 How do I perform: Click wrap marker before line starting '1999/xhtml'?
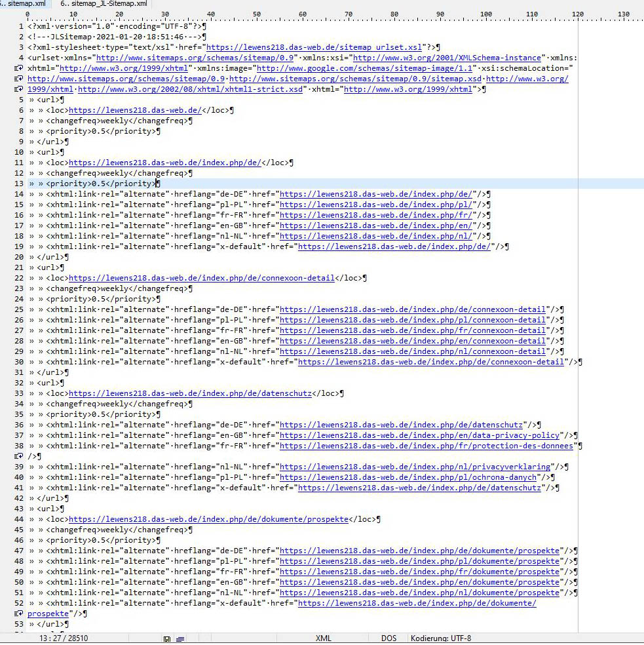(x=18, y=89)
